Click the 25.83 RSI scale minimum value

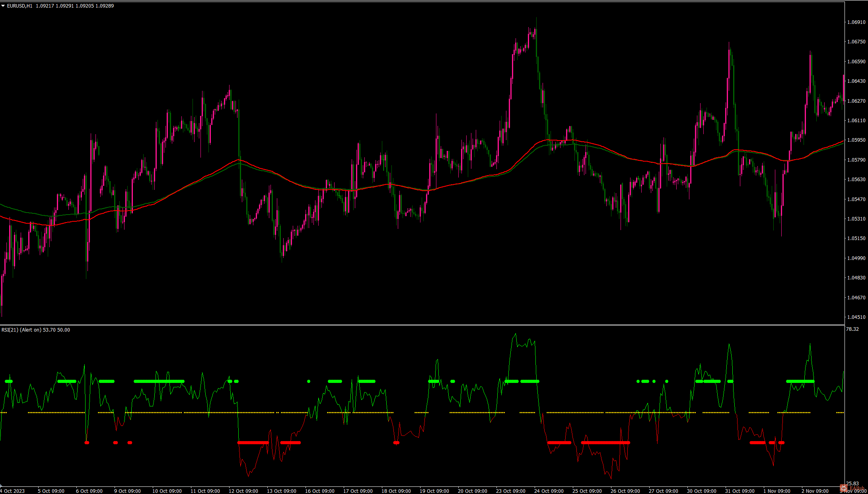coord(852,483)
